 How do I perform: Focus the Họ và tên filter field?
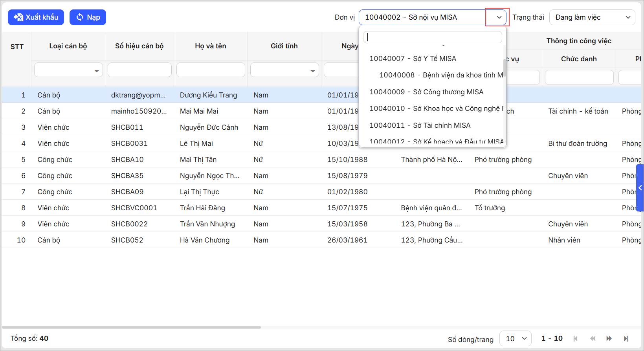[211, 70]
